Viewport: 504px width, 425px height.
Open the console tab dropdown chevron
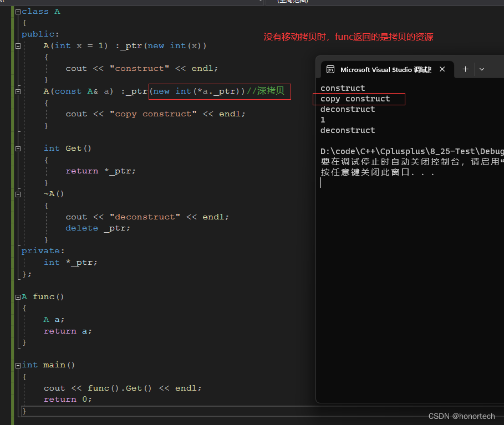(481, 69)
